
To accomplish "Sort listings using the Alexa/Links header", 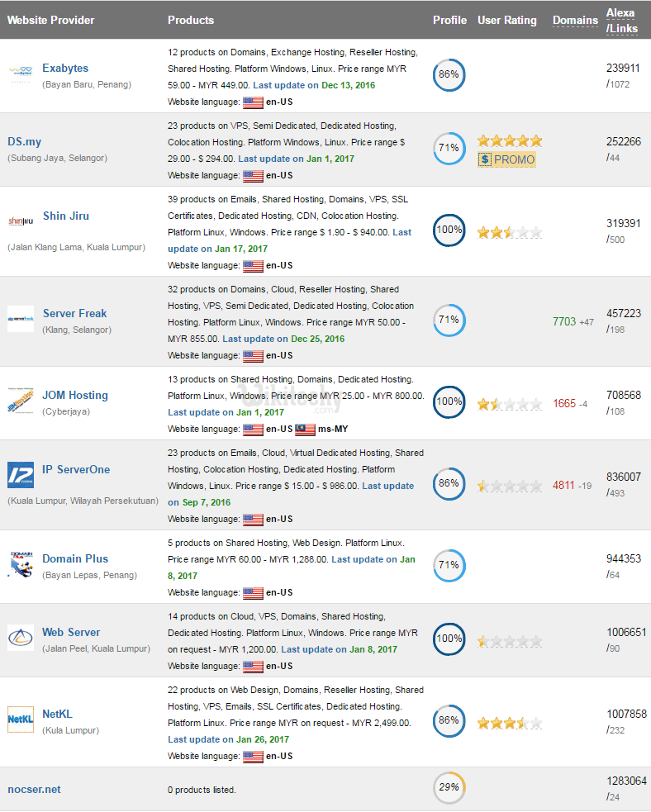I will (621, 21).
